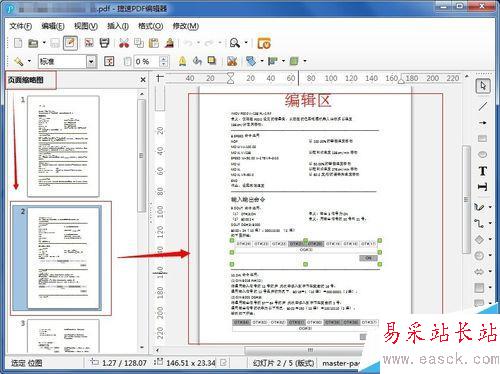Click the Zoom magnifier icon

(x=235, y=43)
